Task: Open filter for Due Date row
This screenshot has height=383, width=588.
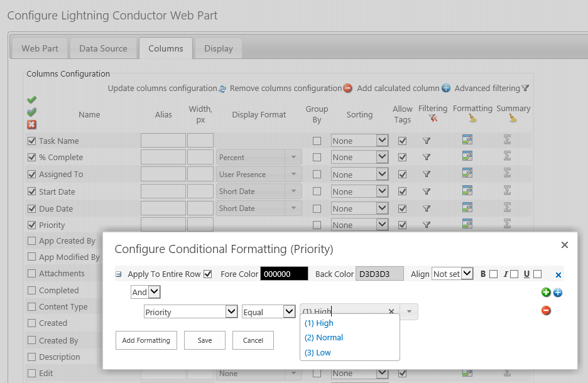Action: (x=427, y=208)
